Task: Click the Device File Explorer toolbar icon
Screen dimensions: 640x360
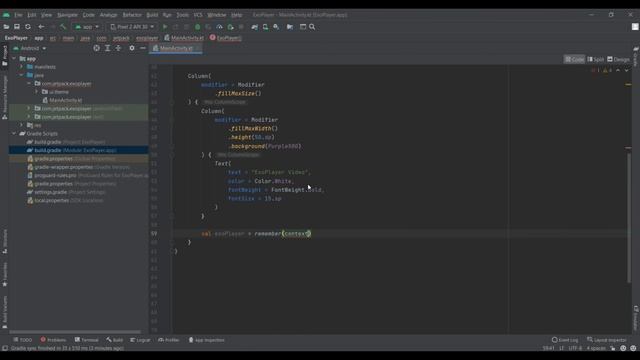Action: coord(290,27)
